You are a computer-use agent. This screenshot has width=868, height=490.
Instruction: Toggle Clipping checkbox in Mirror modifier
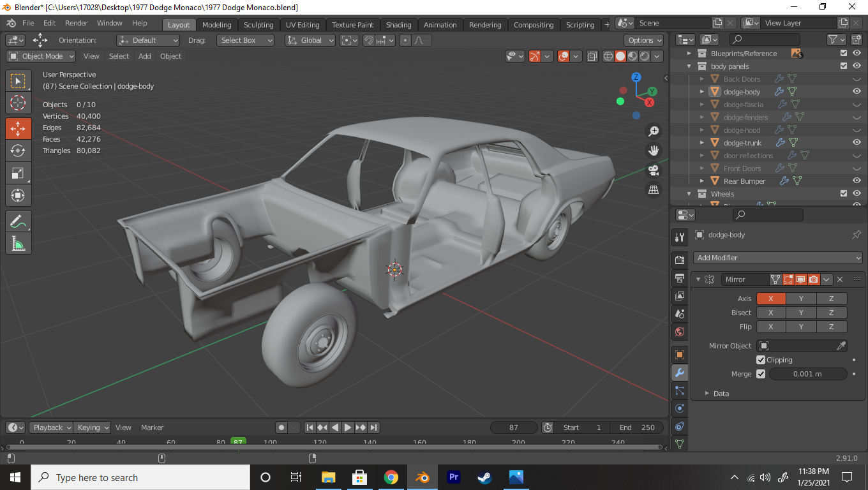click(x=761, y=360)
